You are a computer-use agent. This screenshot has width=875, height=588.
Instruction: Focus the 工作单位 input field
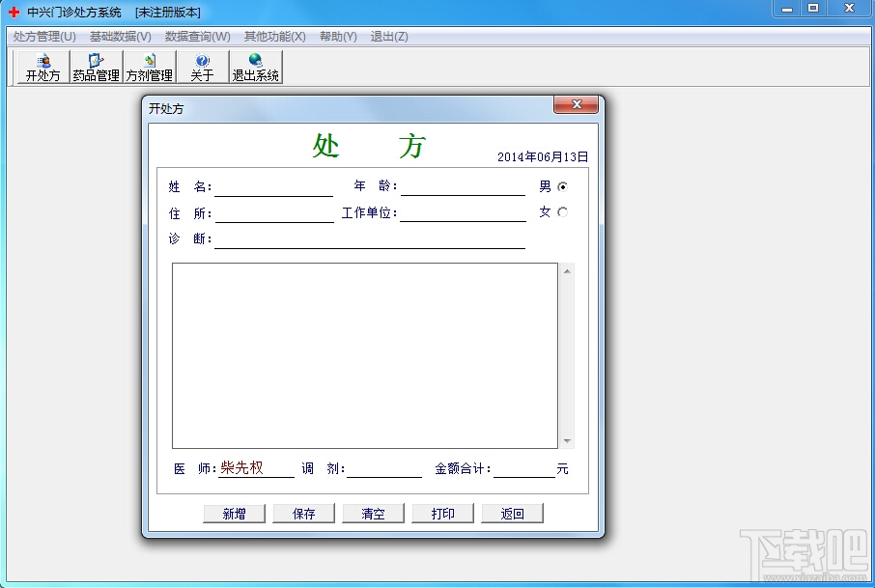[463, 213]
